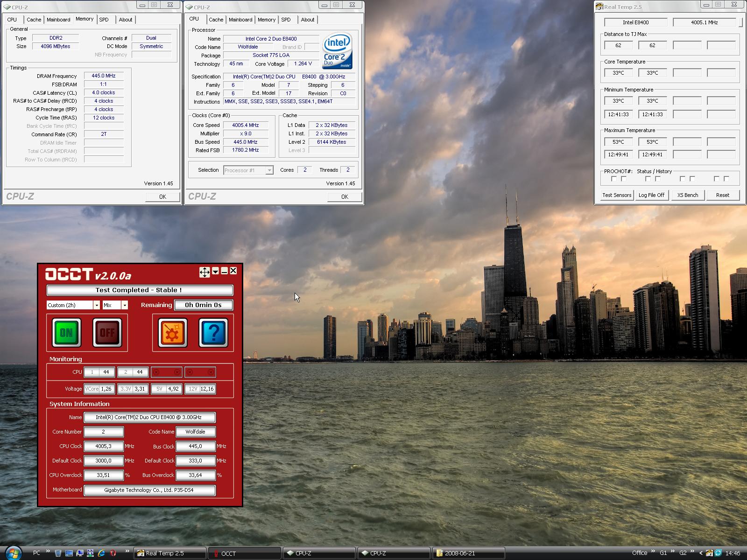Open Mainboard tab in right CPU-Z window

(x=240, y=20)
